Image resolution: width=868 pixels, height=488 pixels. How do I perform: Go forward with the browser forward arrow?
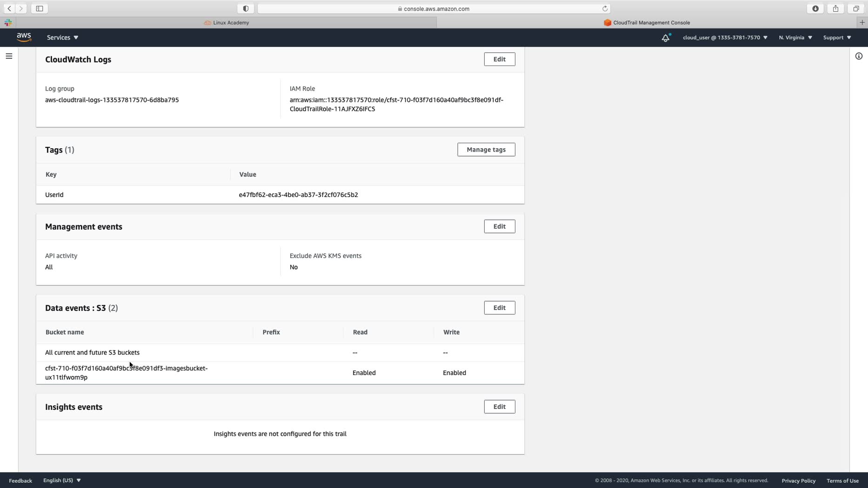coord(21,8)
